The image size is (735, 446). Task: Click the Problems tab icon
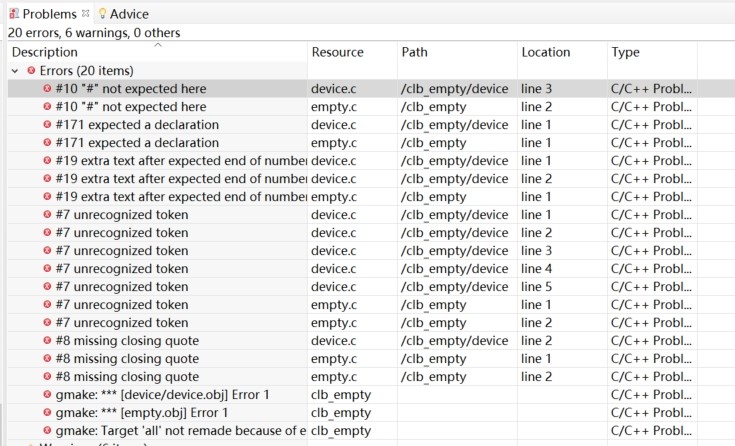click(14, 14)
